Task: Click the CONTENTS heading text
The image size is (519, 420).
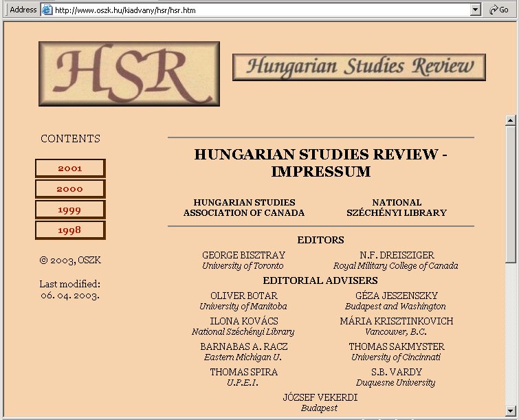Action: pyautogui.click(x=70, y=139)
